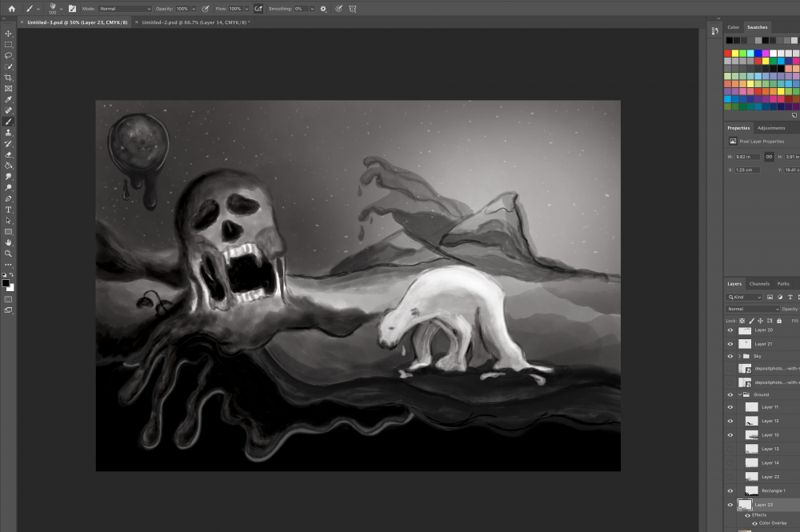Click the width (W) input field
This screenshot has width=800, height=532.
[x=749, y=157]
